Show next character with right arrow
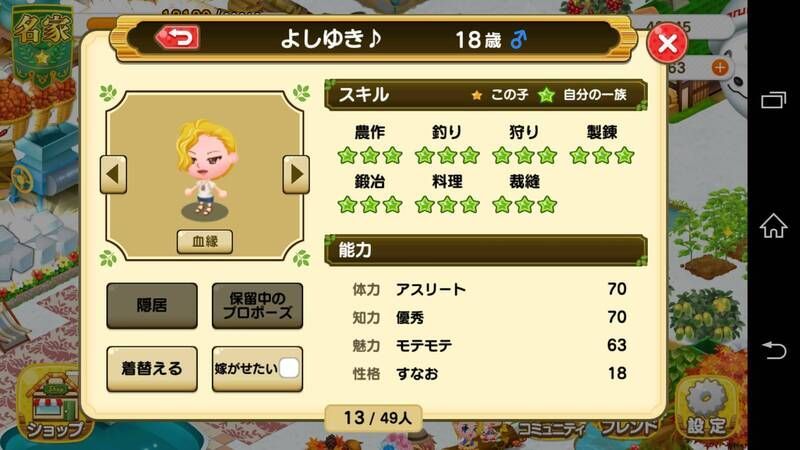The image size is (800, 450). [296, 174]
